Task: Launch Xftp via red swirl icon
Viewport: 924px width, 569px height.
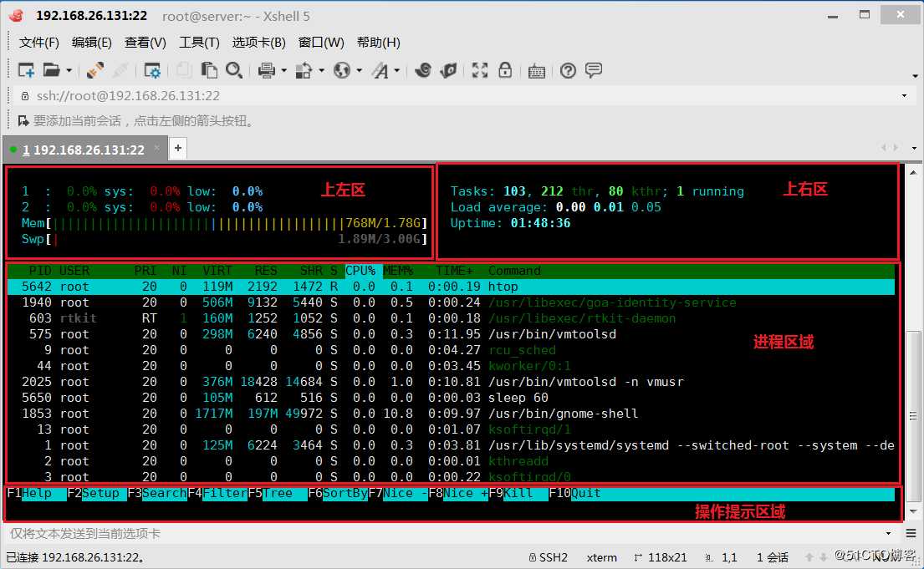Action: [x=422, y=71]
